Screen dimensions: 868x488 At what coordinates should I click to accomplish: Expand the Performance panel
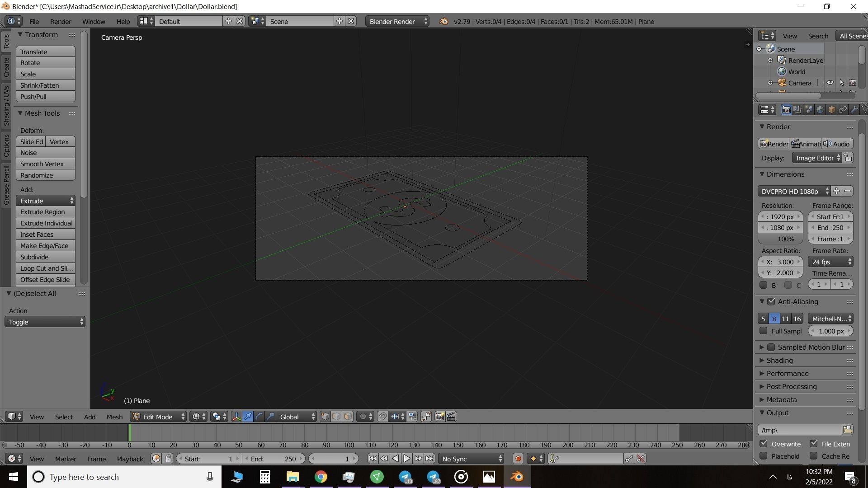787,373
